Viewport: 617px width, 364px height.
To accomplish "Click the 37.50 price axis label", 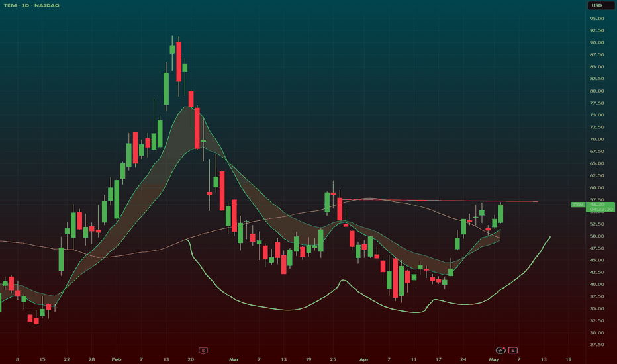I will 596,296.
